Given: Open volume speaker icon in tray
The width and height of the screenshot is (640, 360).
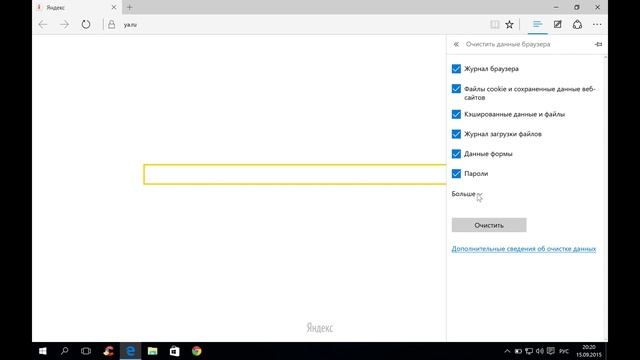Looking at the screenshot, I should [540, 351].
